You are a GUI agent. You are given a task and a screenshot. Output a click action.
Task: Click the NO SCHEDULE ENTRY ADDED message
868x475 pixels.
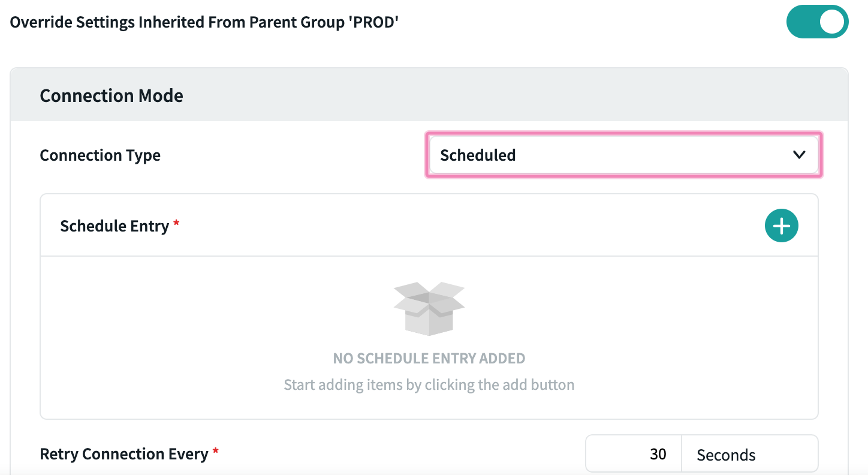coord(429,359)
